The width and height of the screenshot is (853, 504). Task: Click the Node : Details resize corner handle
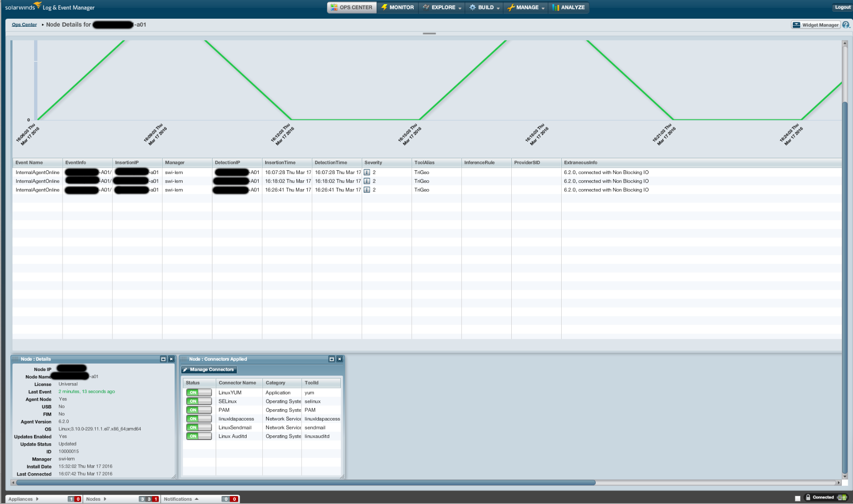click(174, 476)
